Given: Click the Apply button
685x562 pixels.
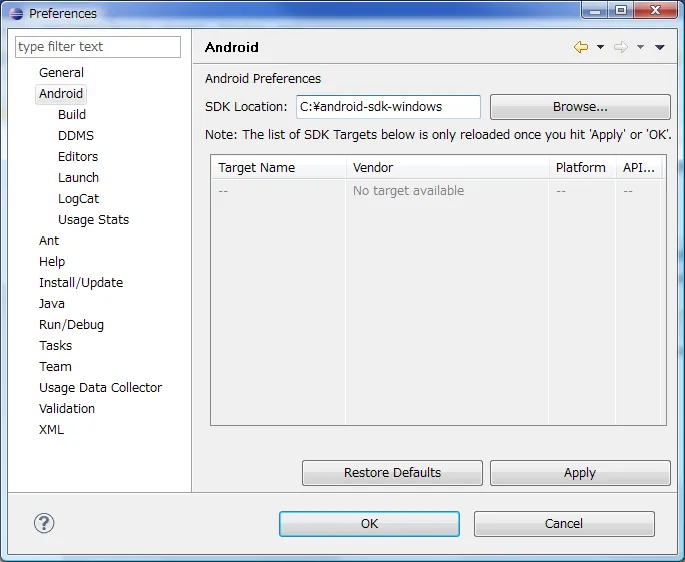Looking at the screenshot, I should coord(580,472).
